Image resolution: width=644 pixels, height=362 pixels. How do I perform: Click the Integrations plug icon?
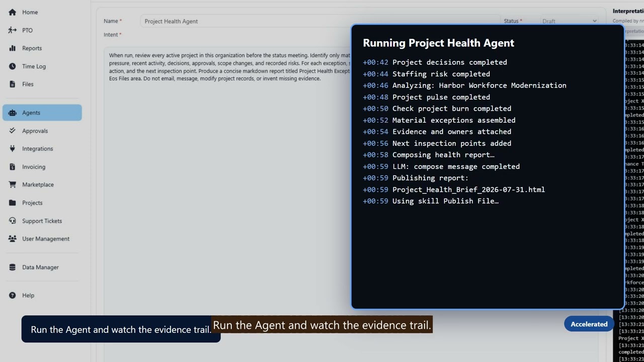coord(12,149)
